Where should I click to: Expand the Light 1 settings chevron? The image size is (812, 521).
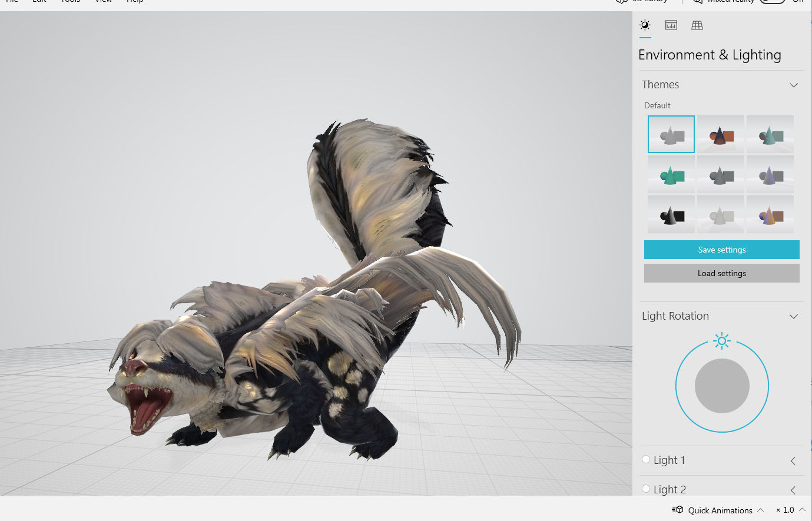click(793, 461)
